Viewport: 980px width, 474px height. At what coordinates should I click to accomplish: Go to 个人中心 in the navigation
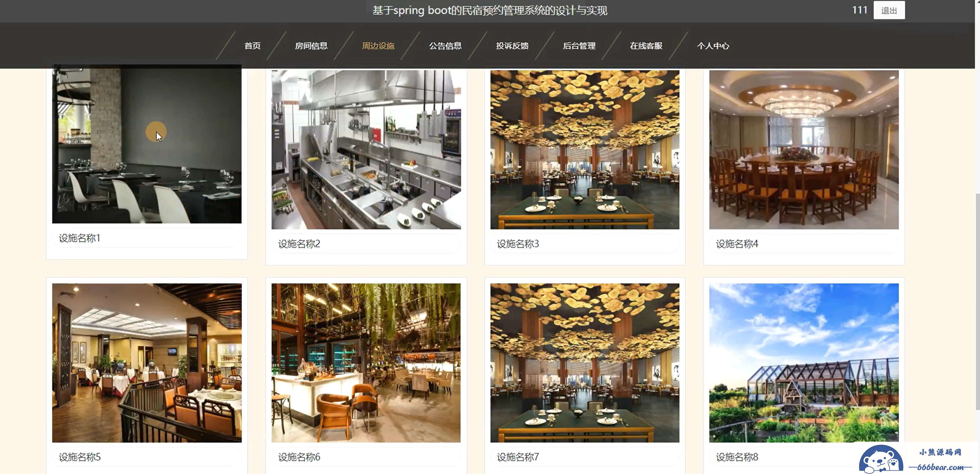tap(713, 46)
